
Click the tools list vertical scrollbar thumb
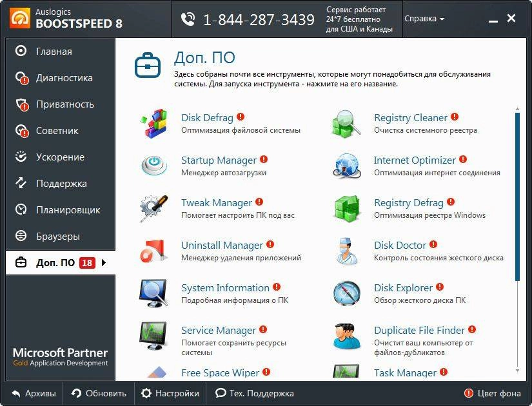click(x=517, y=197)
